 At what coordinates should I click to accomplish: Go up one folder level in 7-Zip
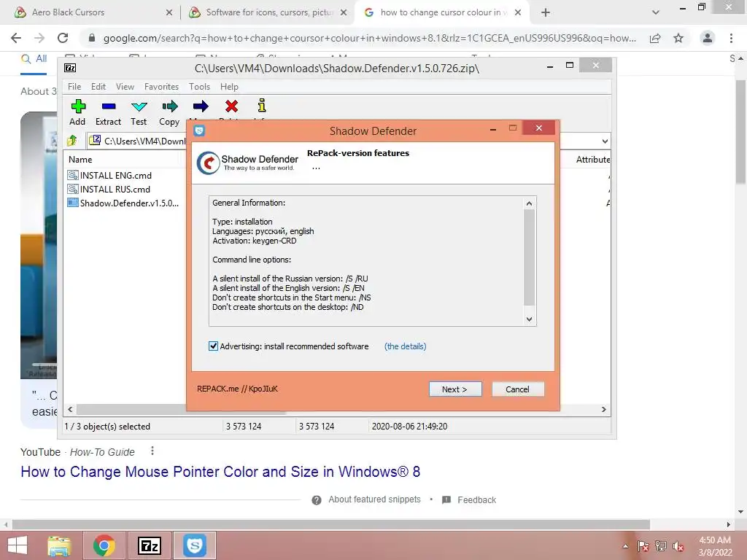tap(72, 141)
